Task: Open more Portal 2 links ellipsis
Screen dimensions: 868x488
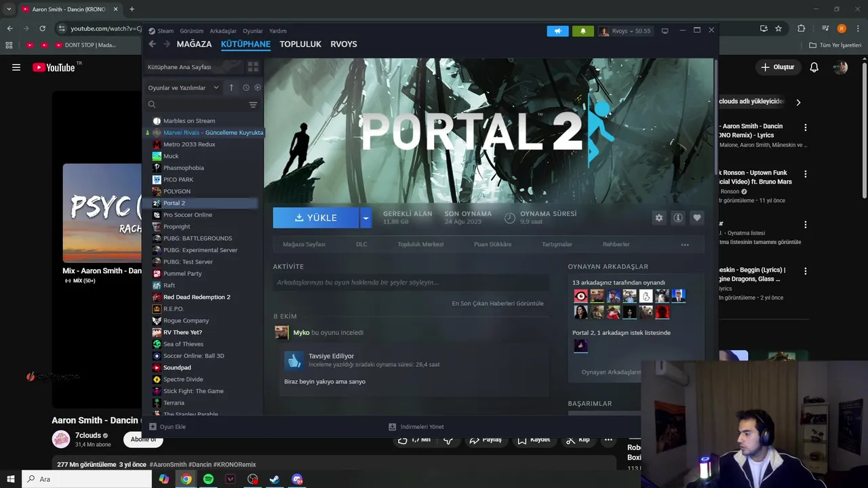Action: pos(685,245)
